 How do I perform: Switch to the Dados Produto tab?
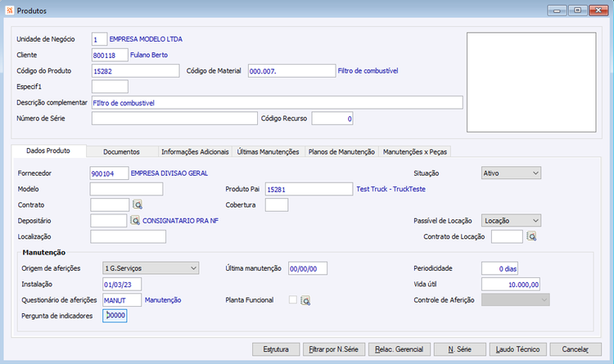pyautogui.click(x=48, y=151)
